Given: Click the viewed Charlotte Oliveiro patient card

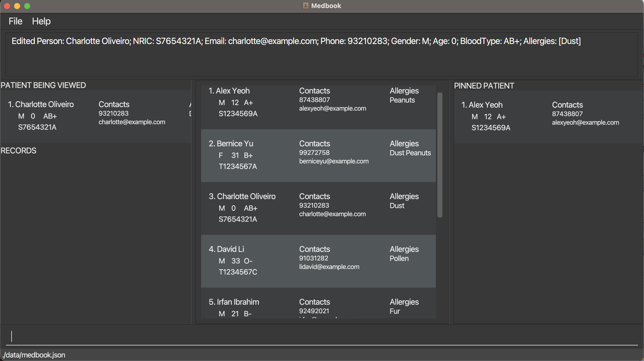Looking at the screenshot, I should tap(96, 116).
